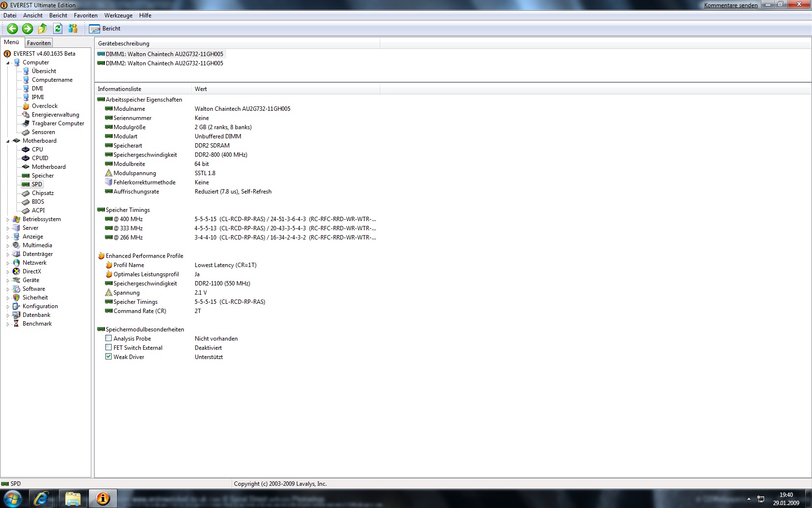Click the Kommentare senden link

[731, 5]
